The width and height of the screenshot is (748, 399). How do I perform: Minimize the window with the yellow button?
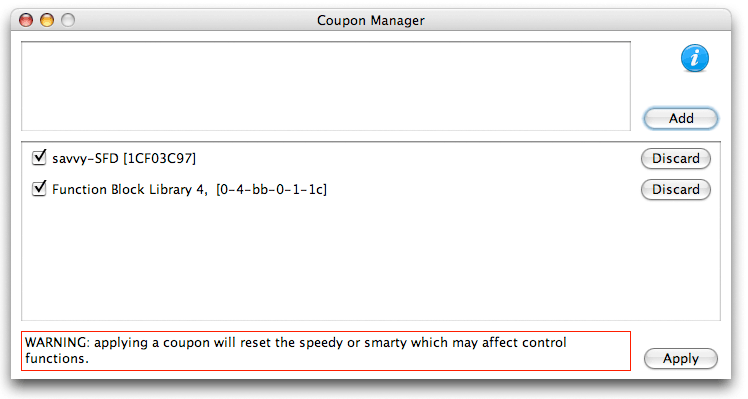47,20
